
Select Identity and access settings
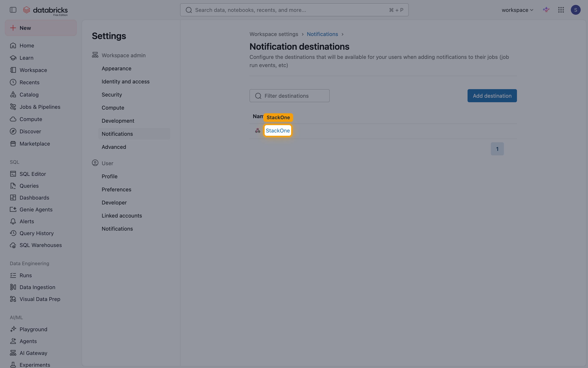coord(125,82)
